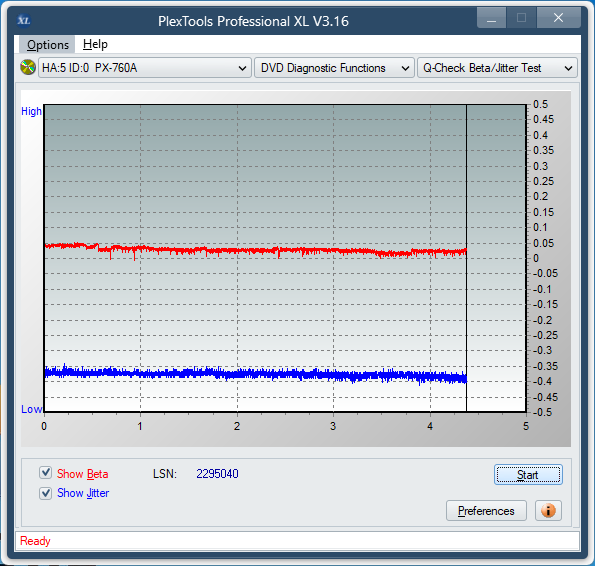Open the Q-Check Beta/Jitter Test dropdown
This screenshot has height=566, width=595.
coord(497,68)
